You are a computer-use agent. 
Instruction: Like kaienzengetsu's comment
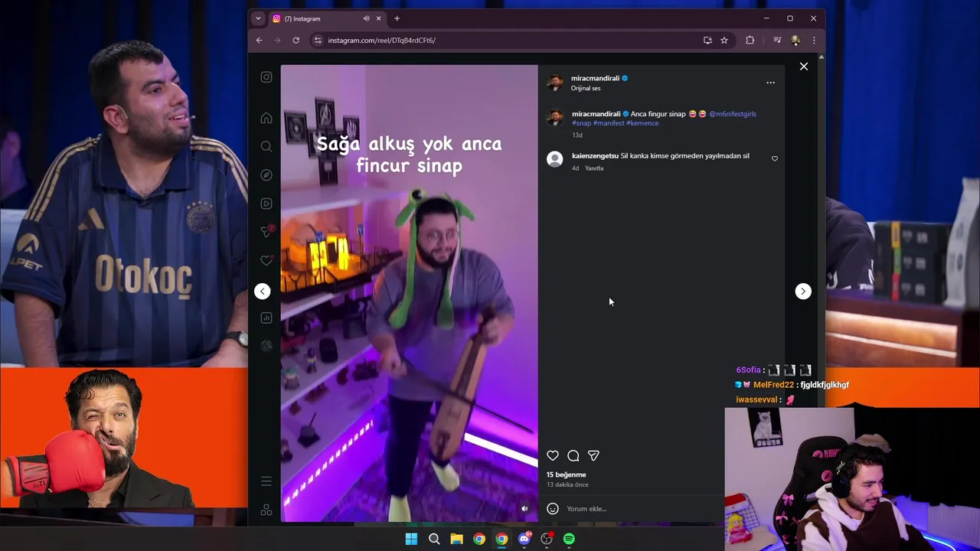click(x=775, y=158)
